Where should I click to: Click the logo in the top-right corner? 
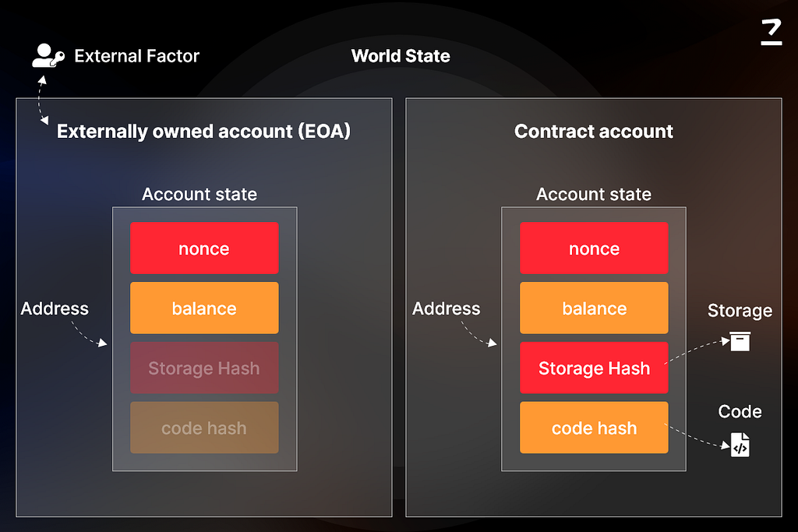click(771, 33)
